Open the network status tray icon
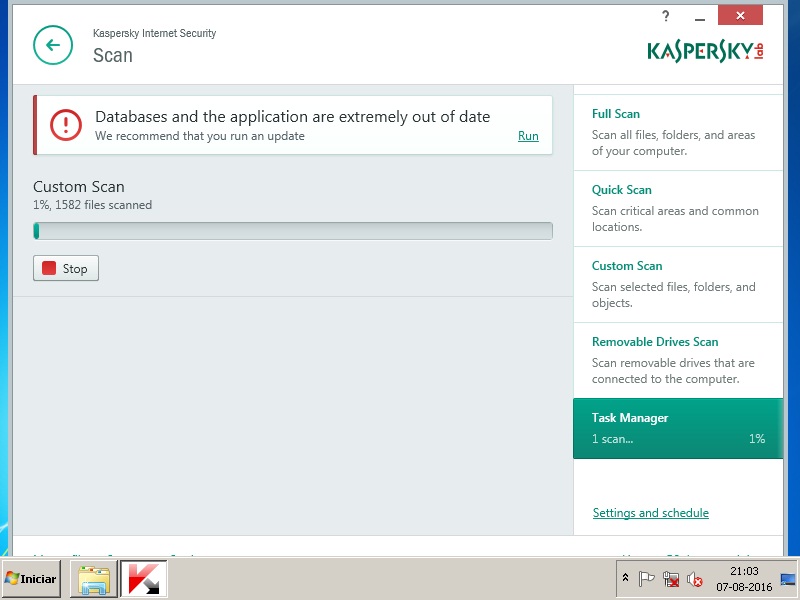The height and width of the screenshot is (600, 800). (671, 579)
